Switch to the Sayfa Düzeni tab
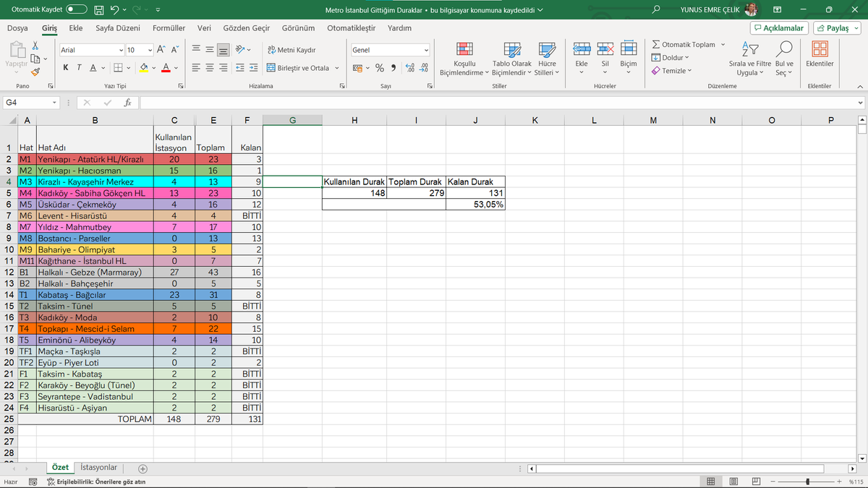The height and width of the screenshot is (488, 868). [x=118, y=28]
